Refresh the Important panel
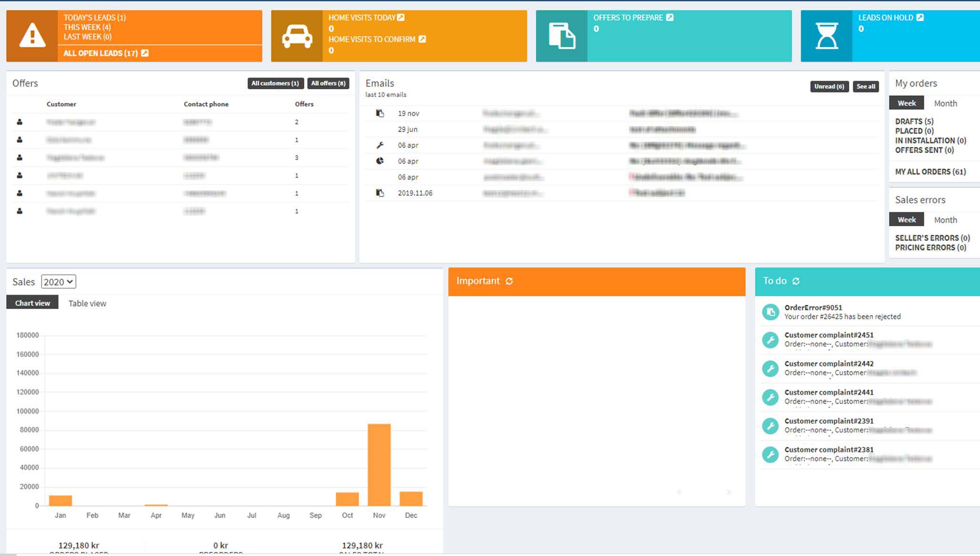The image size is (980, 556). click(x=509, y=281)
